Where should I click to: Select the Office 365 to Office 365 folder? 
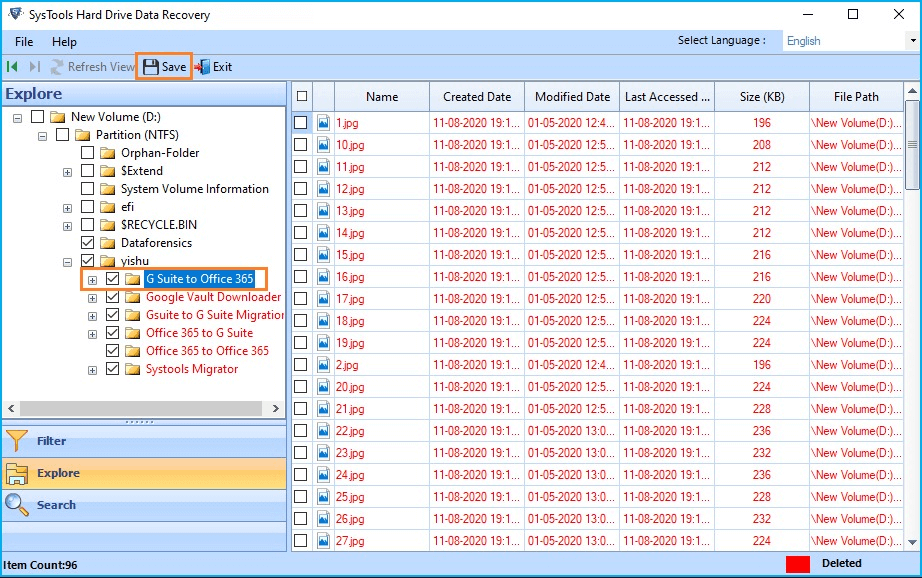tap(207, 351)
